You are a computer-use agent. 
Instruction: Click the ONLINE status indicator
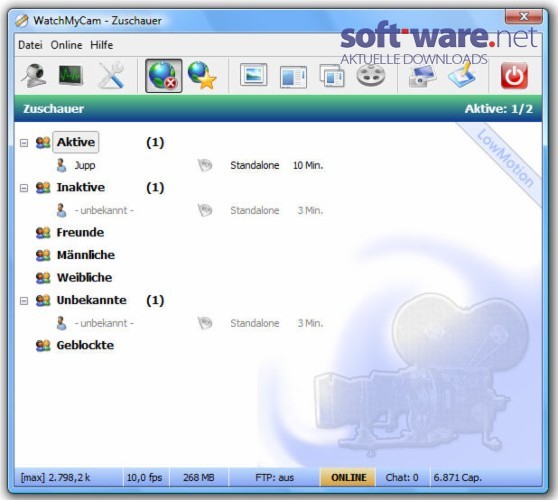coord(348,478)
